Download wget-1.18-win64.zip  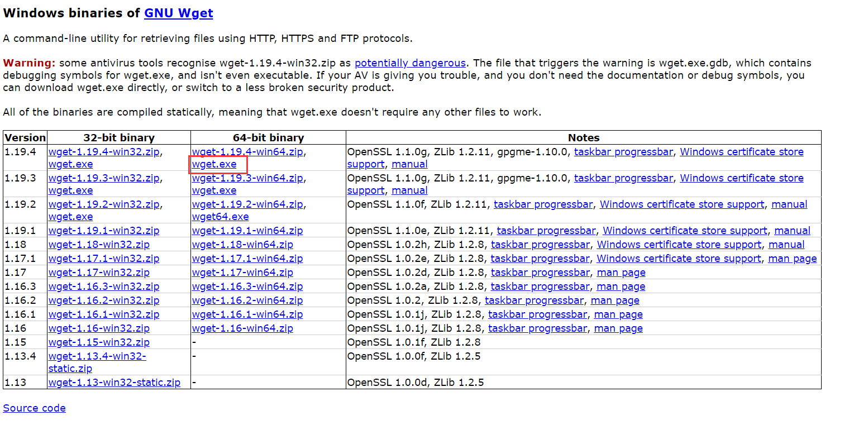(242, 245)
